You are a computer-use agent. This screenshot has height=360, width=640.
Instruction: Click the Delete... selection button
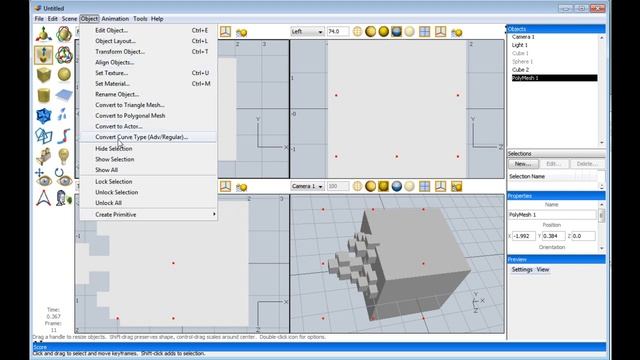coord(586,164)
